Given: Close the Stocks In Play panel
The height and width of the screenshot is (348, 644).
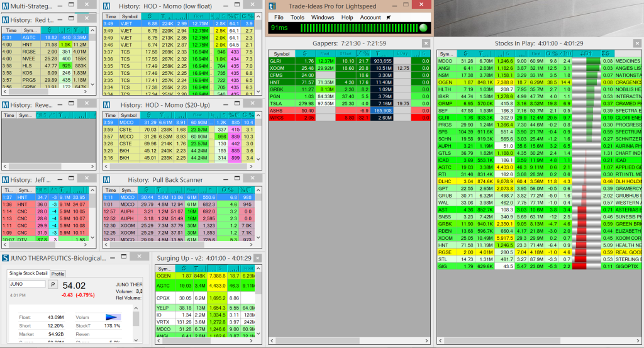Looking at the screenshot, I should coord(637,43).
